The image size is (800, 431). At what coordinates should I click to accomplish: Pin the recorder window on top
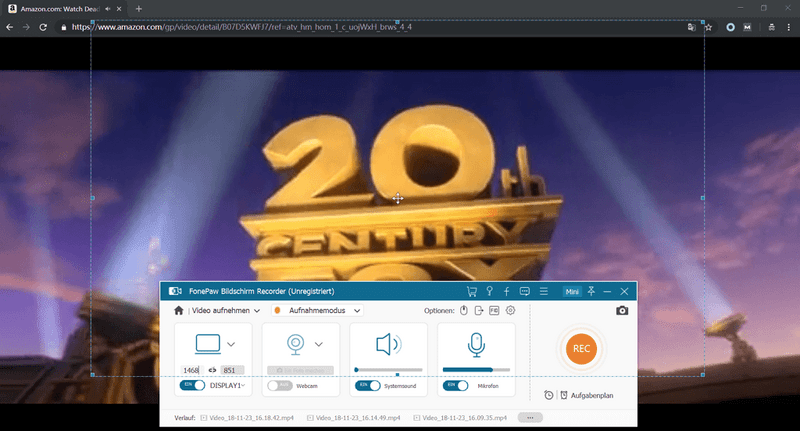591,291
